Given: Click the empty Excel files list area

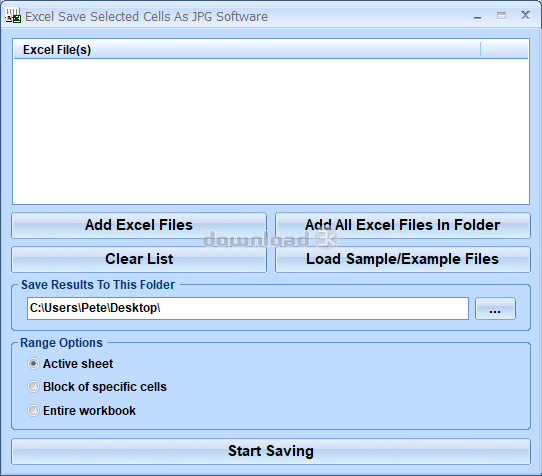Looking at the screenshot, I should 271,131.
